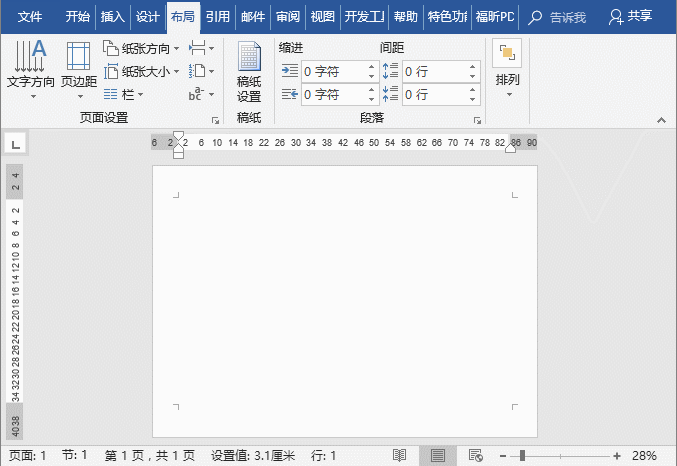This screenshot has width=677, height=466.
Task: Switch to the 福昕PDF tab
Action: (x=495, y=17)
